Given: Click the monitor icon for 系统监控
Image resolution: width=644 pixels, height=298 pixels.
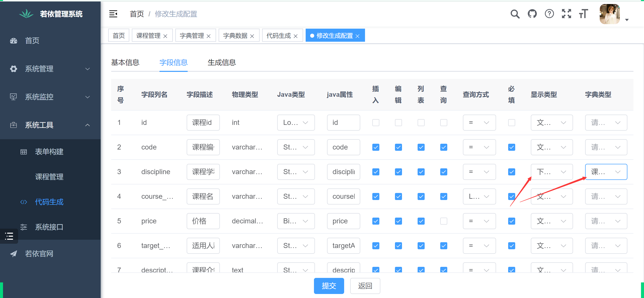Looking at the screenshot, I should point(14,97).
